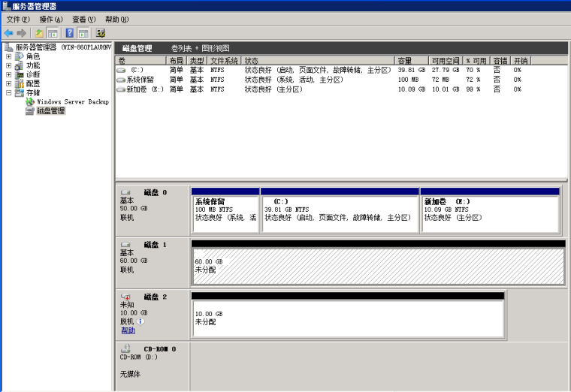Click the 72 MB free space cell

tap(440, 80)
